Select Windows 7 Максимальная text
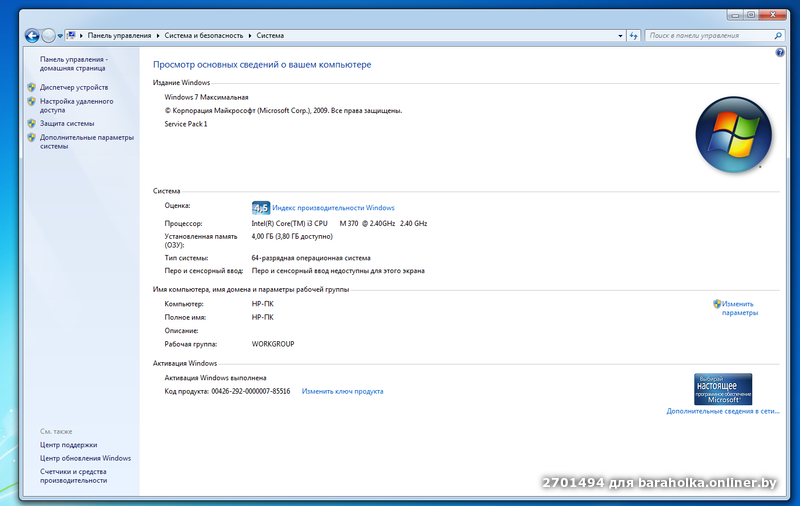The image size is (800, 506). point(206,97)
